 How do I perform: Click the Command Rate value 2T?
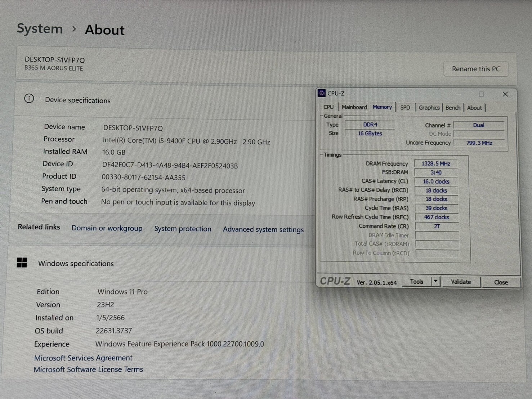[x=437, y=226]
